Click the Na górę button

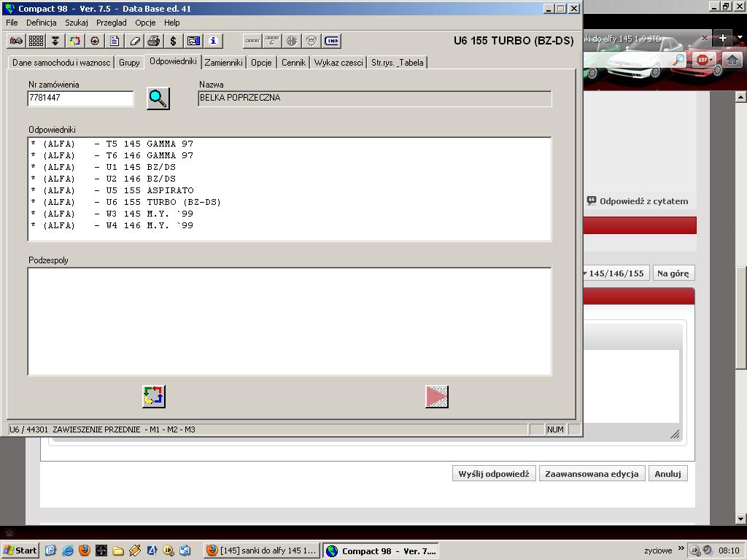point(673,273)
